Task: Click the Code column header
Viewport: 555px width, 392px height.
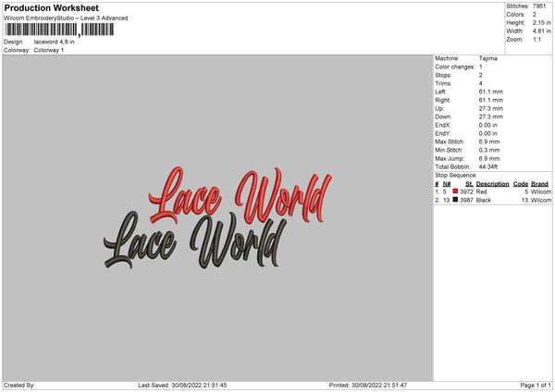Action: [521, 184]
